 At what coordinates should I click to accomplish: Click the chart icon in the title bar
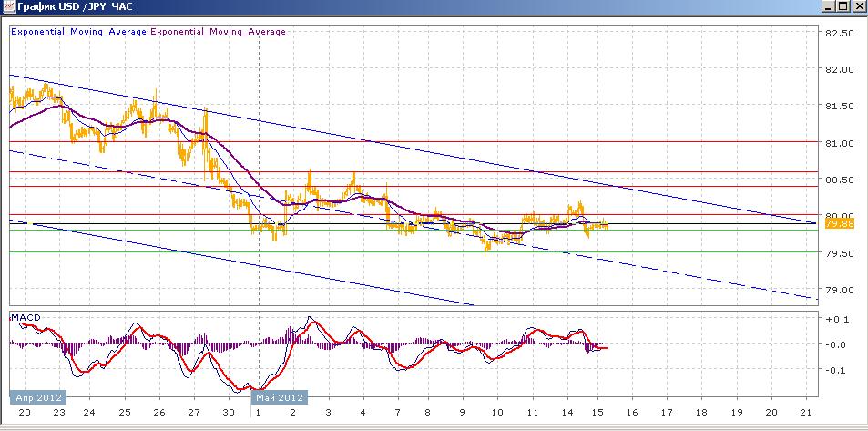point(7,6)
